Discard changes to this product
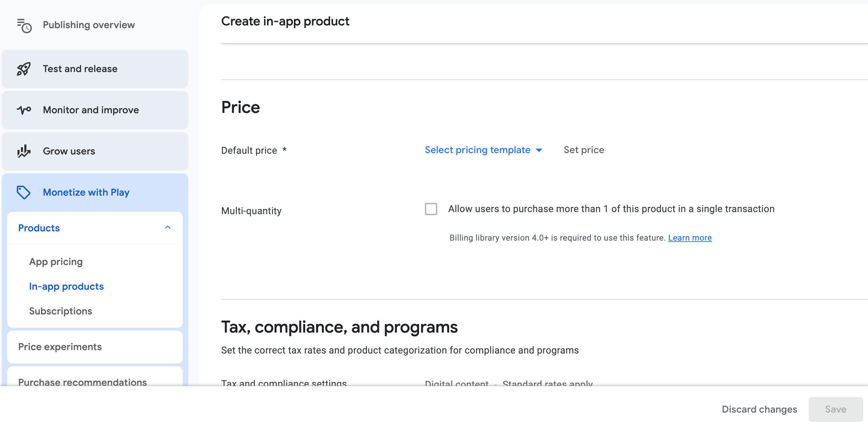Viewport: 868px width, 428px height. [759, 409]
